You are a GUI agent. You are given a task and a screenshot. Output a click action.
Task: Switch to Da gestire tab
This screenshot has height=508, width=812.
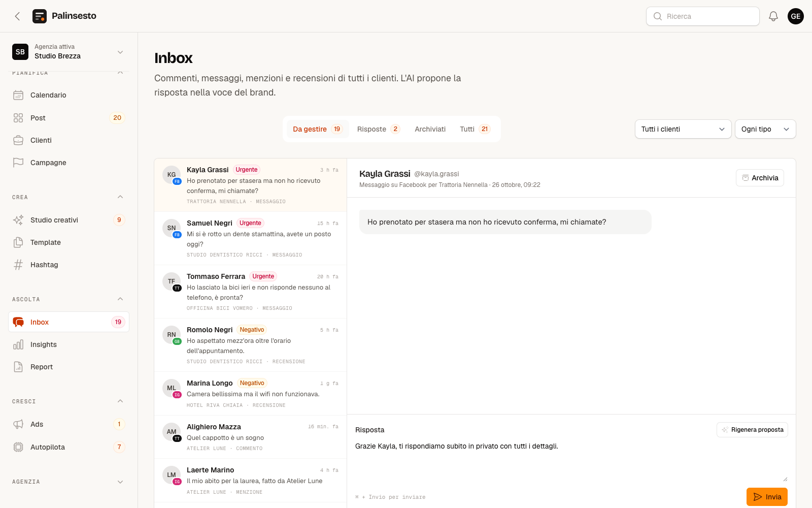pos(318,129)
